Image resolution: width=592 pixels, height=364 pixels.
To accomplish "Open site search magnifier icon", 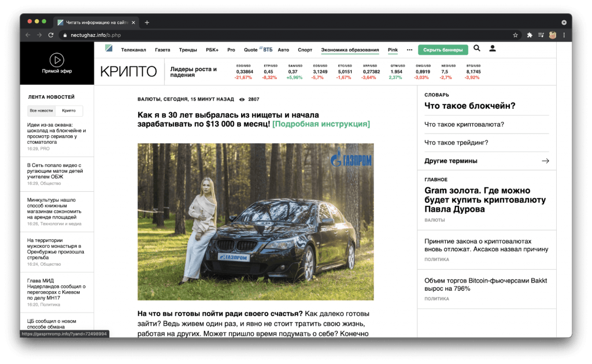I will [477, 49].
